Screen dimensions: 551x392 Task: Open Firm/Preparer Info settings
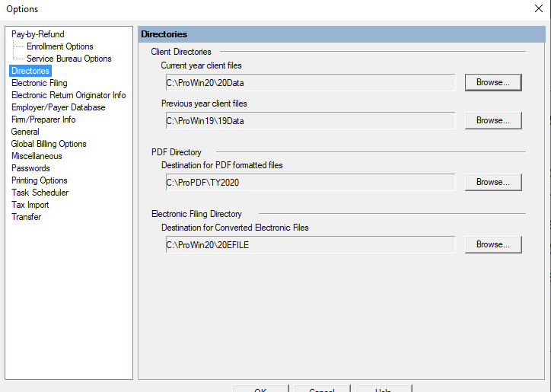(43, 120)
